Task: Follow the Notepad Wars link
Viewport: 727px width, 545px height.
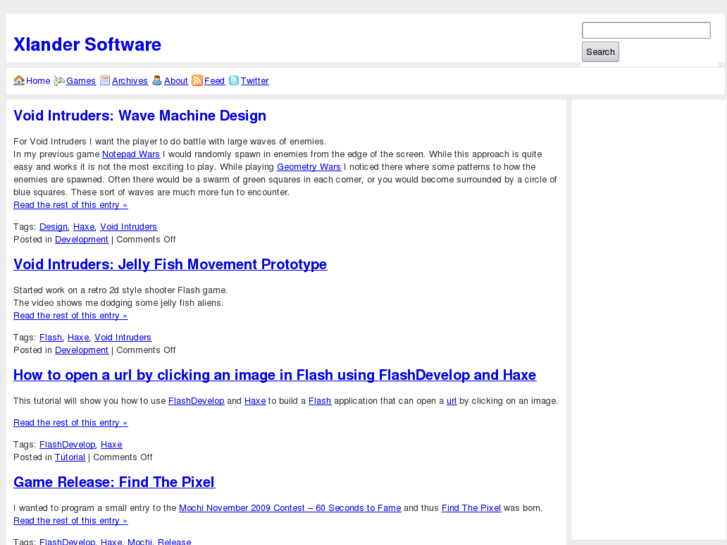Action: click(131, 154)
